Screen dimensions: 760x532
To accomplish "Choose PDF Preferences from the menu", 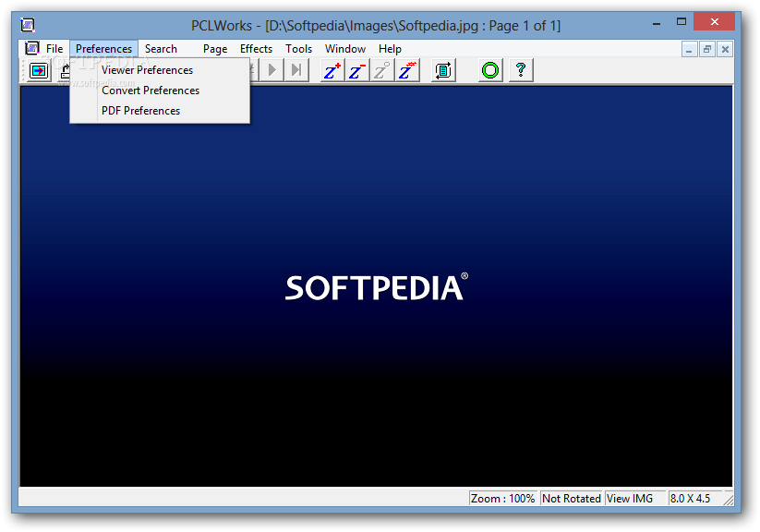I will point(160,111).
